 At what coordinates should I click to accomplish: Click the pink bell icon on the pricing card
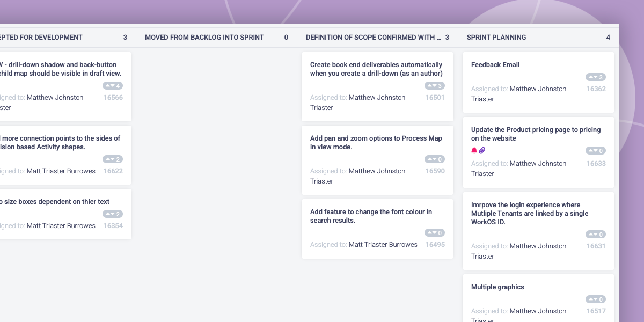pyautogui.click(x=474, y=151)
